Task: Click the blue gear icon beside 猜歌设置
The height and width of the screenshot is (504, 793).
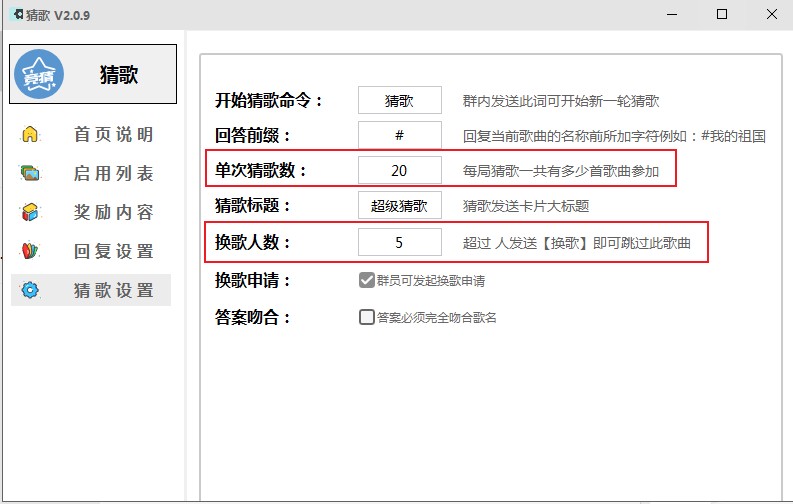Action: coord(30,290)
